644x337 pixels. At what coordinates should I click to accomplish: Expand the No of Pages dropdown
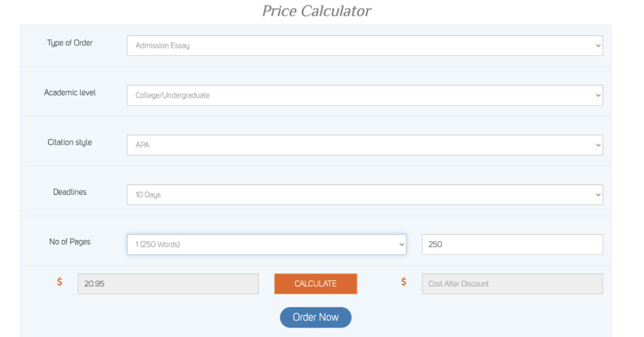[x=267, y=244]
